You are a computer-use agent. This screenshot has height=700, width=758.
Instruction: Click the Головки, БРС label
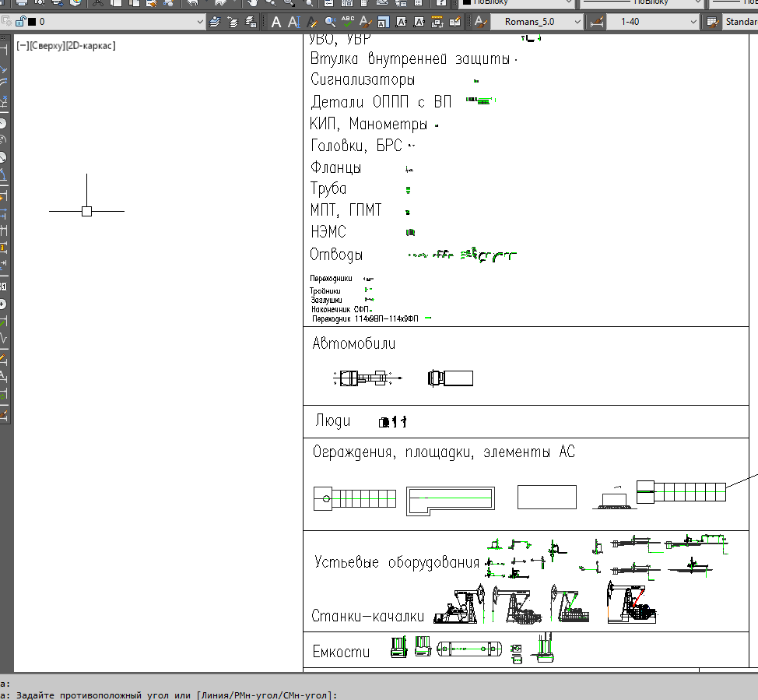coord(356,146)
